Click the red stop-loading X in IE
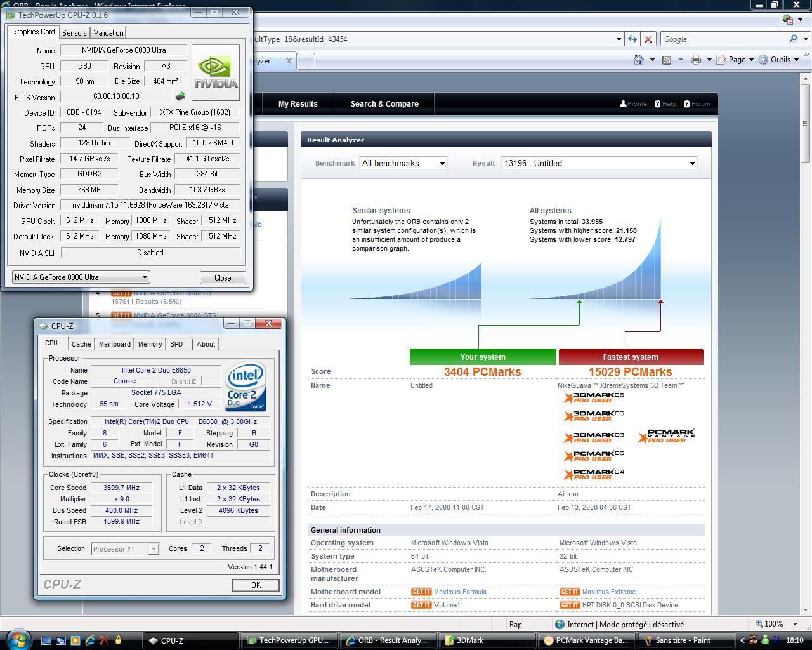This screenshot has height=650, width=812. coord(648,39)
